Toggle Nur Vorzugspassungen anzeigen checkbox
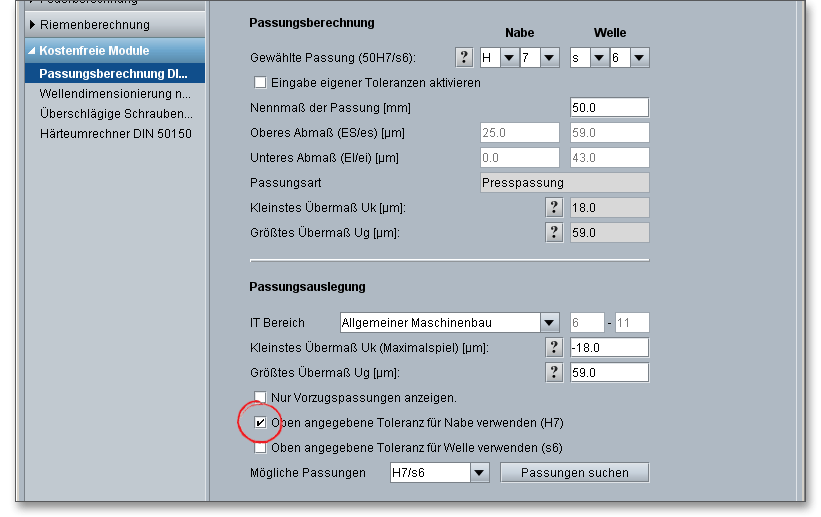 click(x=261, y=397)
